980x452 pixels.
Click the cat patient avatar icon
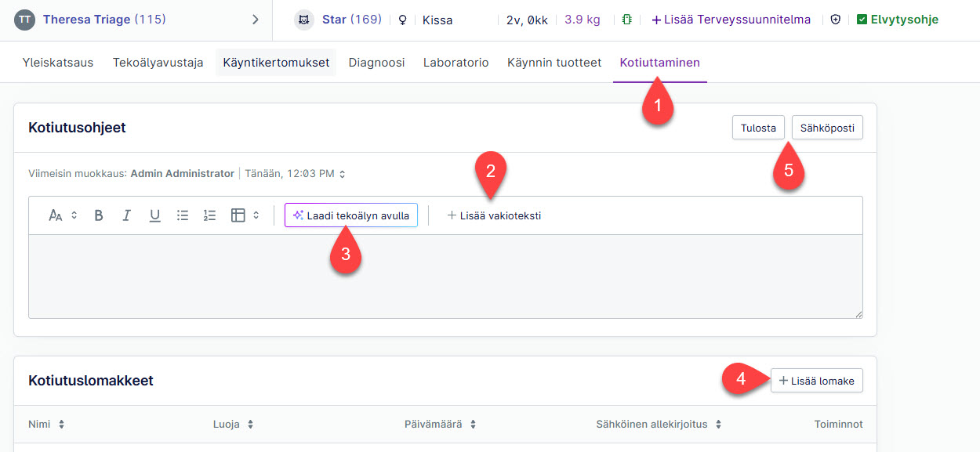(x=304, y=20)
